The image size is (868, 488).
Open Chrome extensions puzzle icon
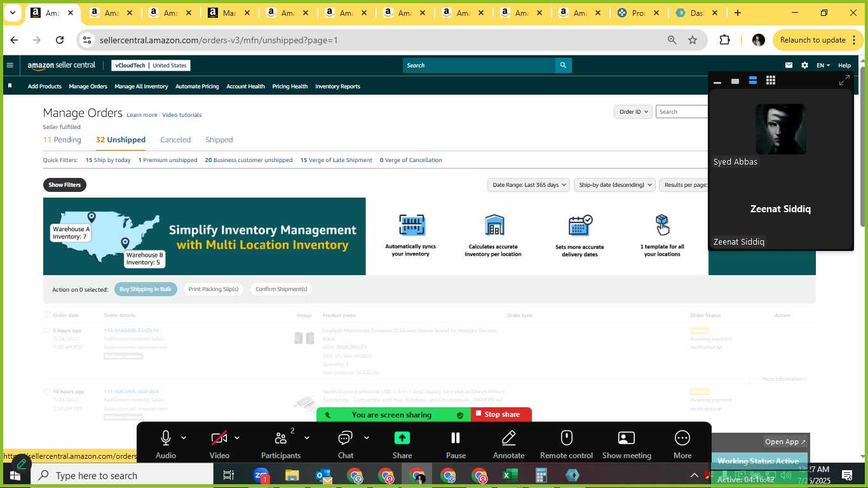[724, 40]
